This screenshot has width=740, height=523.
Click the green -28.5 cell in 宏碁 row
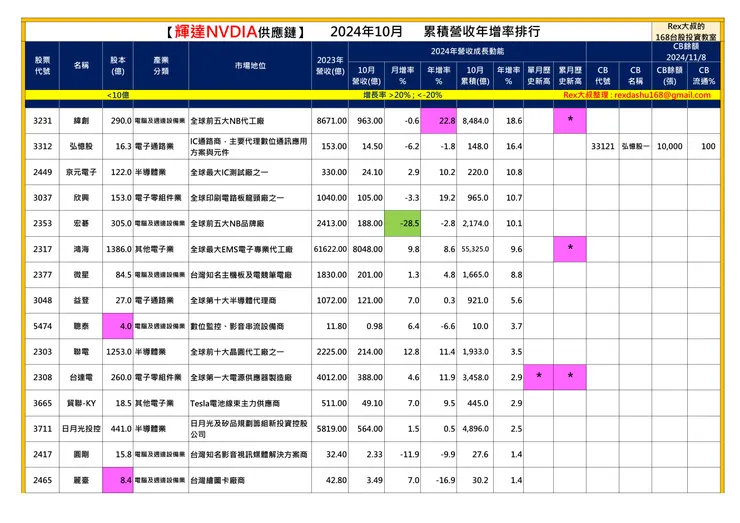(x=403, y=223)
